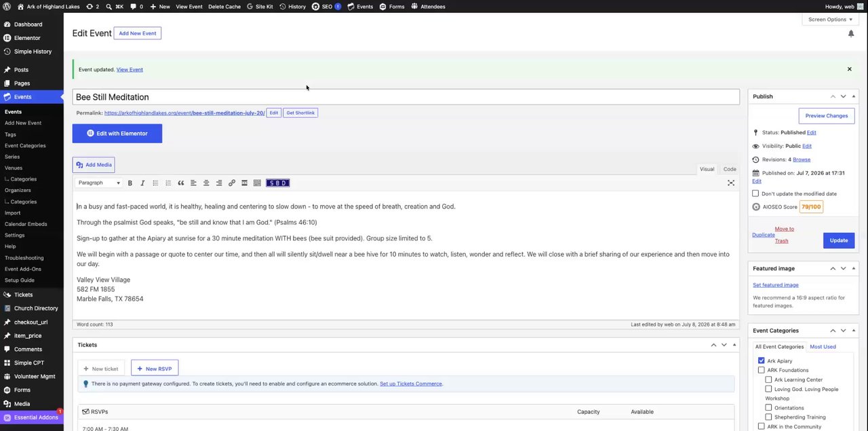Click the SBD toolbar button
The image size is (868, 431).
(x=278, y=183)
